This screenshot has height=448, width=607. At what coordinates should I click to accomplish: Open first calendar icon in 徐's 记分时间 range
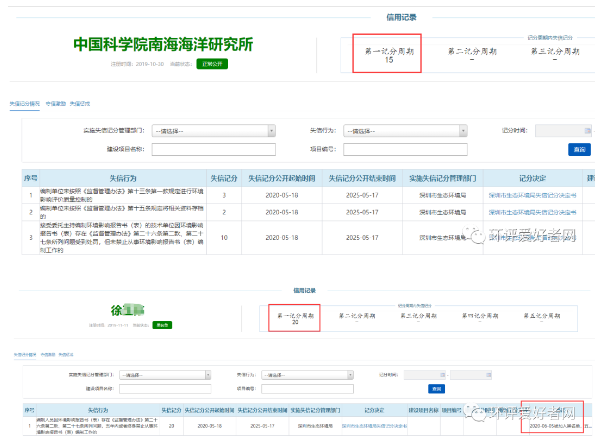coord(442,375)
